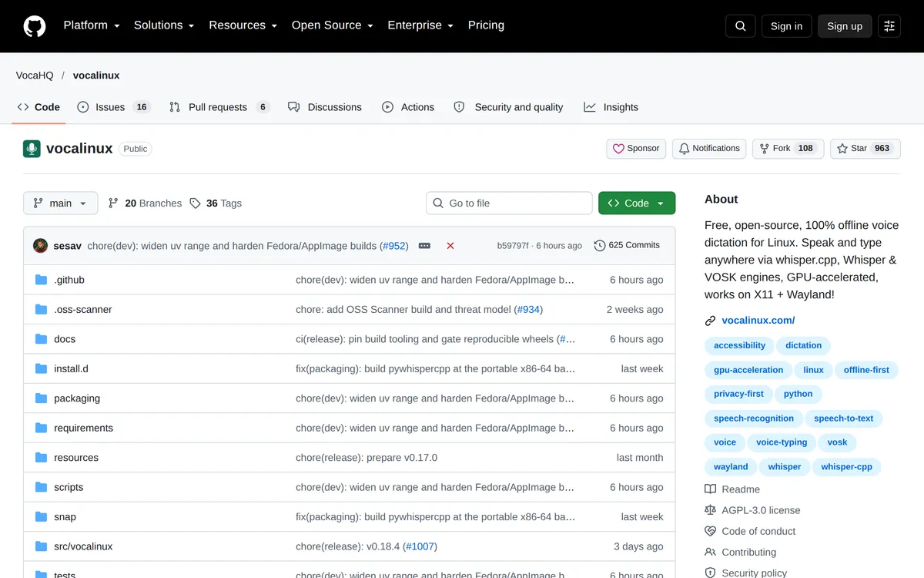Screen dimensions: 924x578
Task: Select the speech-to-text topic tag
Action: [x=844, y=418]
